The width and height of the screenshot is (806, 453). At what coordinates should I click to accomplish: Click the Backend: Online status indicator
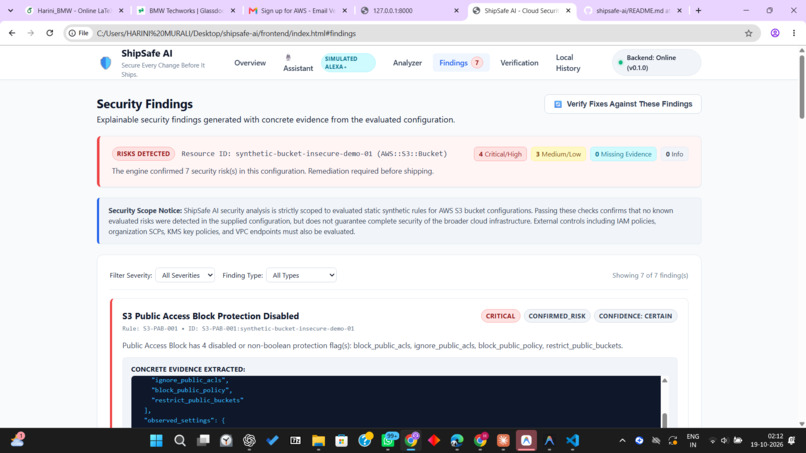[656, 63]
